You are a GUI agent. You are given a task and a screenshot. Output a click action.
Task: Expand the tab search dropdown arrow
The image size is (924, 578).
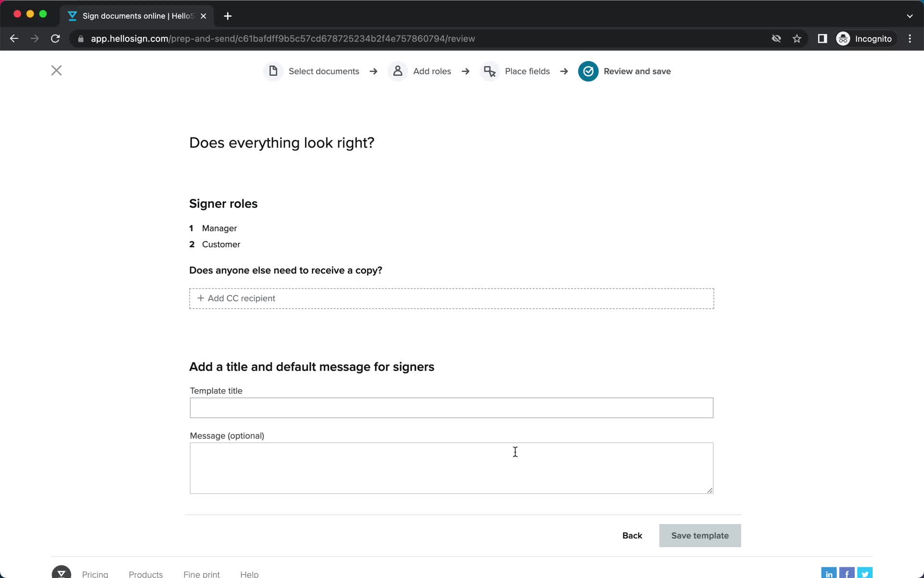910,16
